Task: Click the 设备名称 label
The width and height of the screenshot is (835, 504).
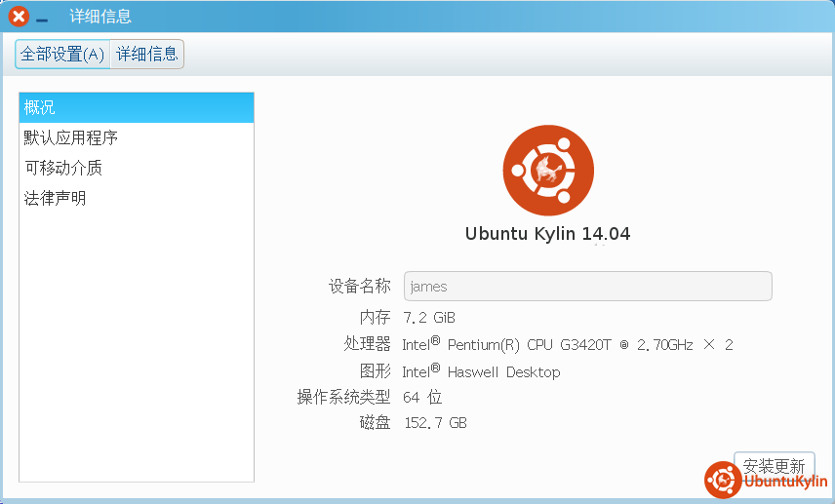Action: (359, 287)
